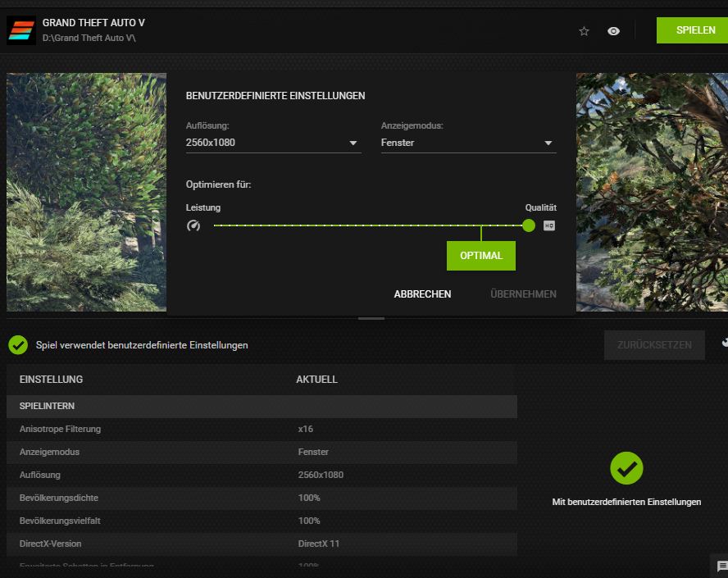Click the green check icon beside status text
Screen dimensions: 728x578
click(x=18, y=345)
